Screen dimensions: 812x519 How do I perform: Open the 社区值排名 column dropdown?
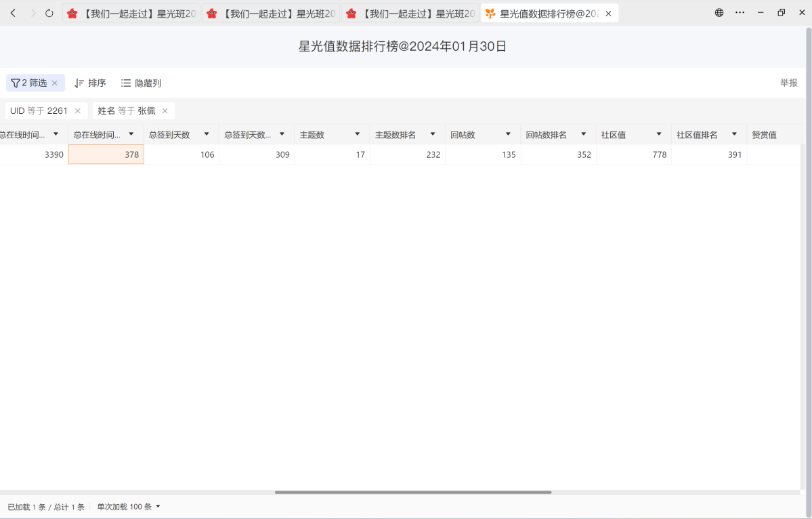pyautogui.click(x=734, y=135)
